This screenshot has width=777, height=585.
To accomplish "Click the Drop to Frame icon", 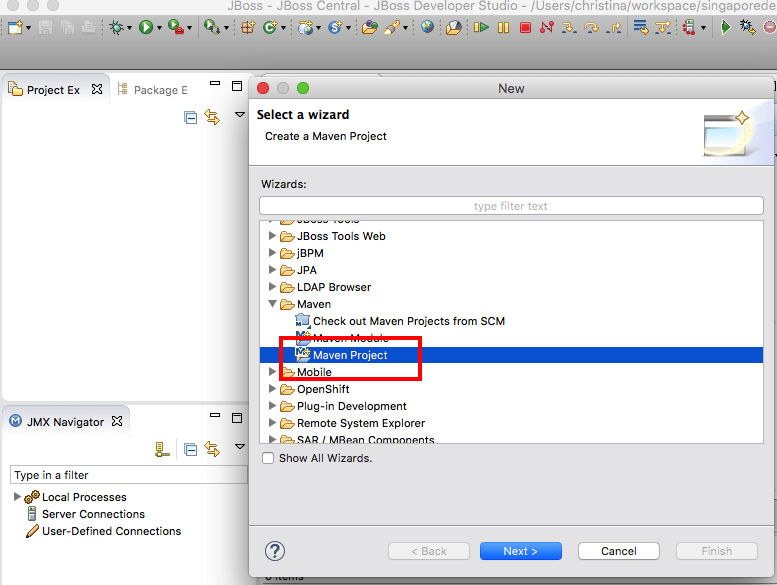I will point(641,27).
